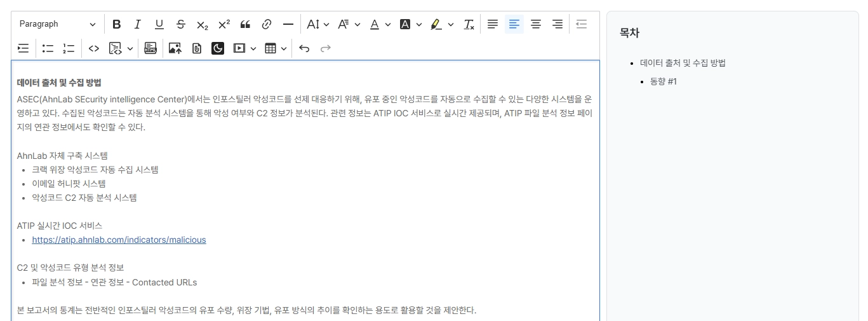Open the font size dropdown

click(x=317, y=24)
